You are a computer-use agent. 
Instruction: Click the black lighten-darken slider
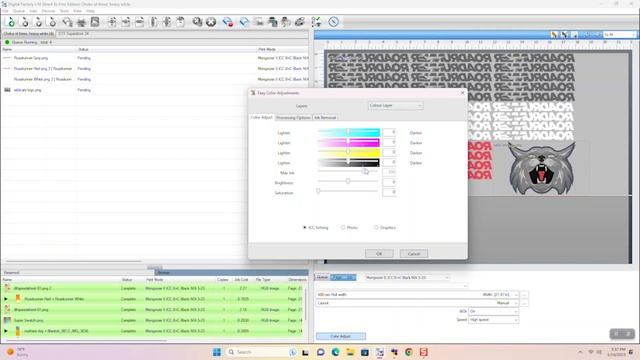(x=349, y=162)
